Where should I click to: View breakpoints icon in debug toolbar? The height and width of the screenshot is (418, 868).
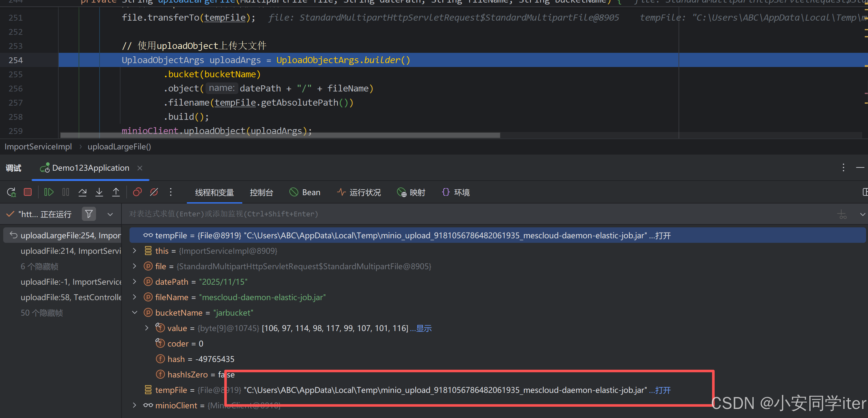pos(137,192)
